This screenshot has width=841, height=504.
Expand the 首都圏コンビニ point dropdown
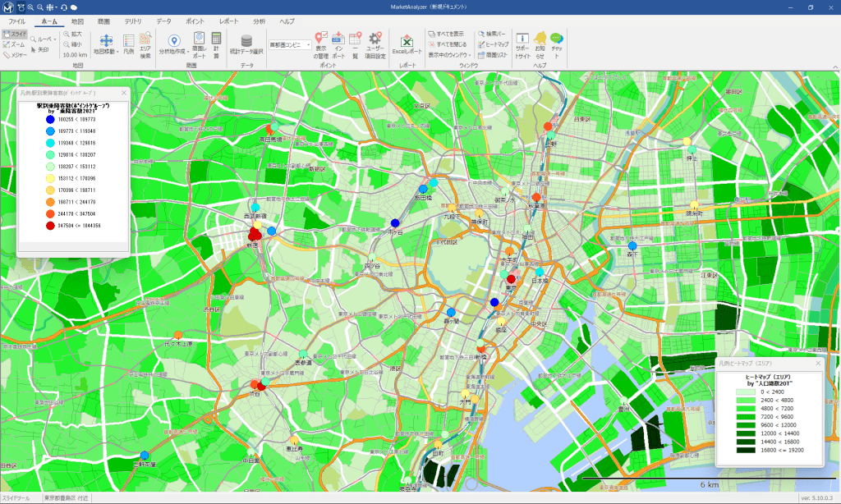[x=309, y=45]
